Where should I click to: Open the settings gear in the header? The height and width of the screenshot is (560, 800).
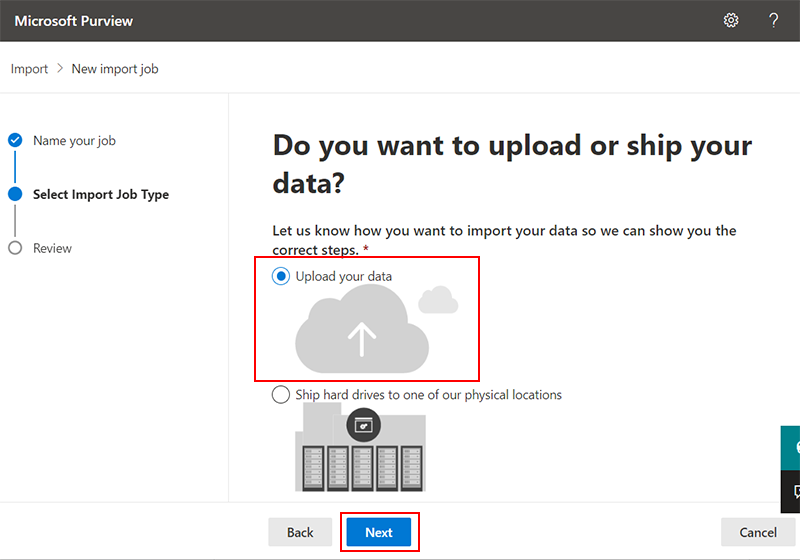(731, 20)
